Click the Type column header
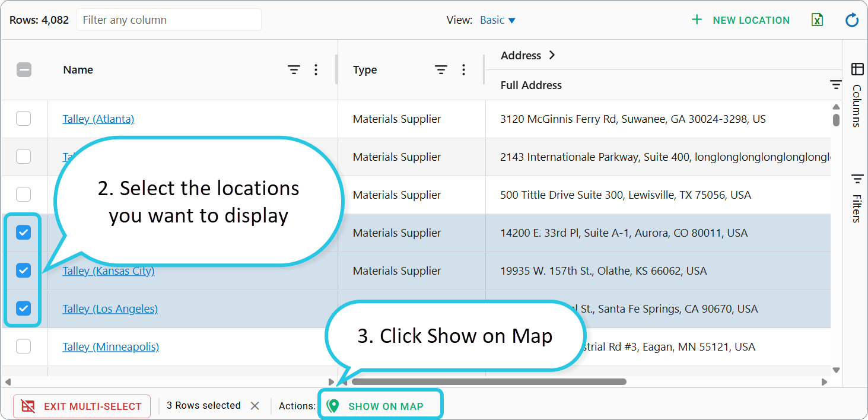 point(365,70)
